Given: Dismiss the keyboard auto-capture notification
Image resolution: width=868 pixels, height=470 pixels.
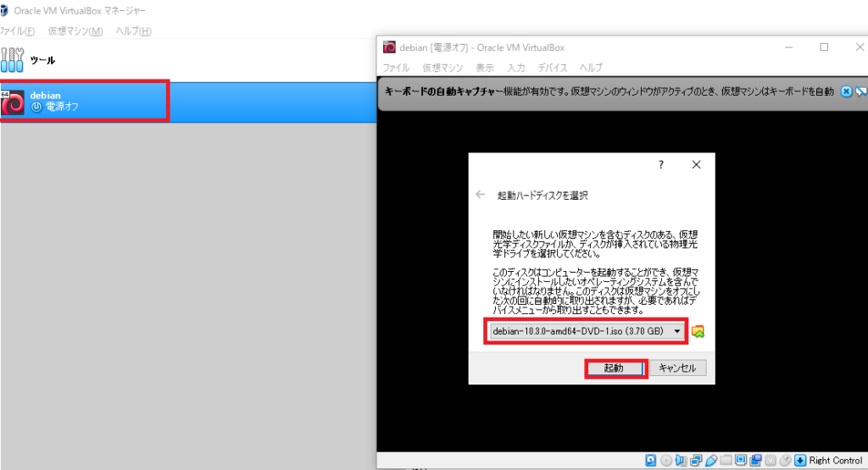Looking at the screenshot, I should (847, 91).
